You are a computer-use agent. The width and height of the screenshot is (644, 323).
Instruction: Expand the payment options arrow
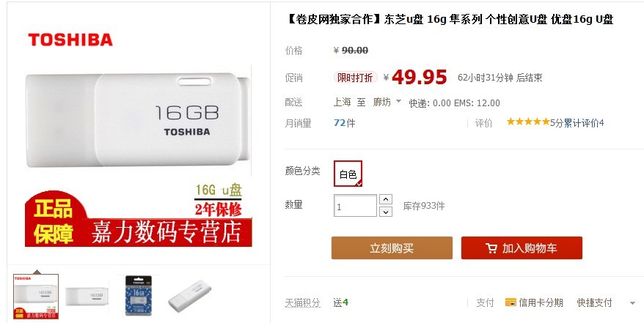pyautogui.click(x=632, y=303)
